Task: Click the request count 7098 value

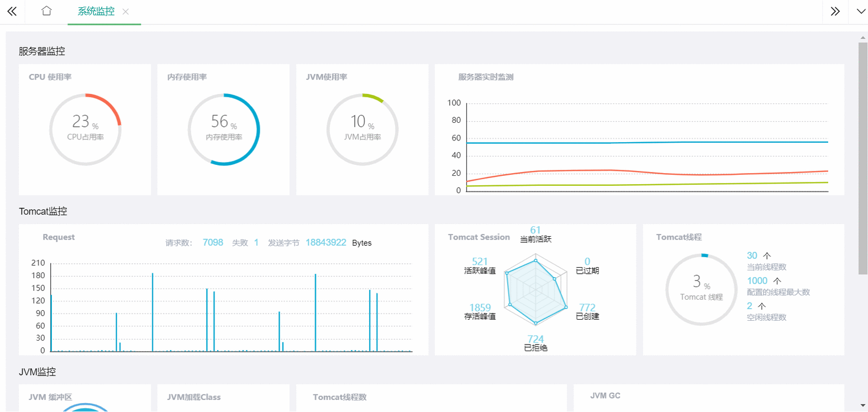Action: (x=213, y=242)
